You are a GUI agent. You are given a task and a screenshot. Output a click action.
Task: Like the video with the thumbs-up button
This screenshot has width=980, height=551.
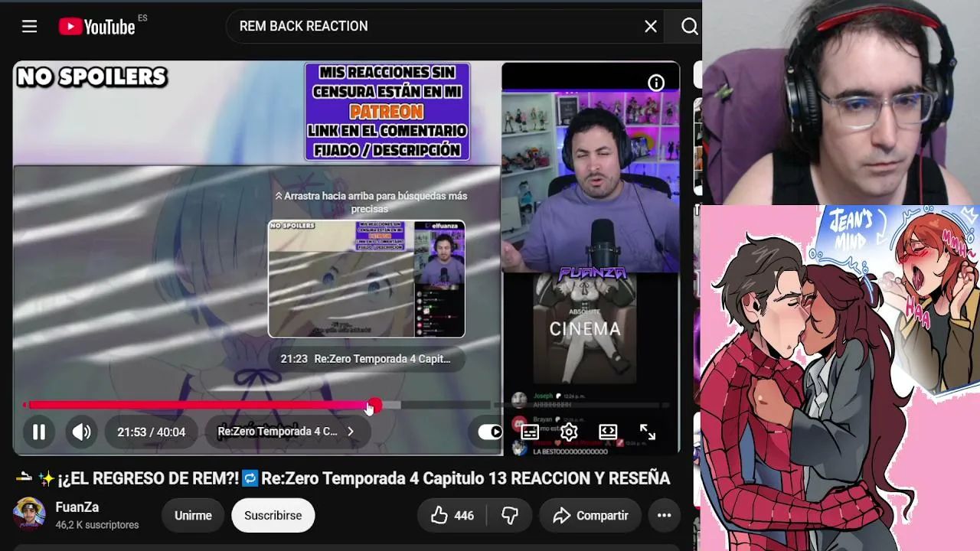click(x=452, y=516)
